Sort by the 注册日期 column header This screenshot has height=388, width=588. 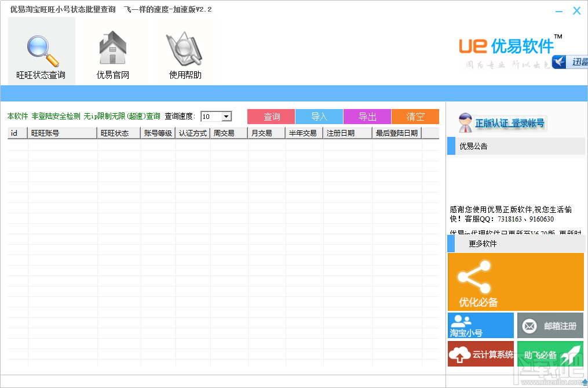point(348,133)
